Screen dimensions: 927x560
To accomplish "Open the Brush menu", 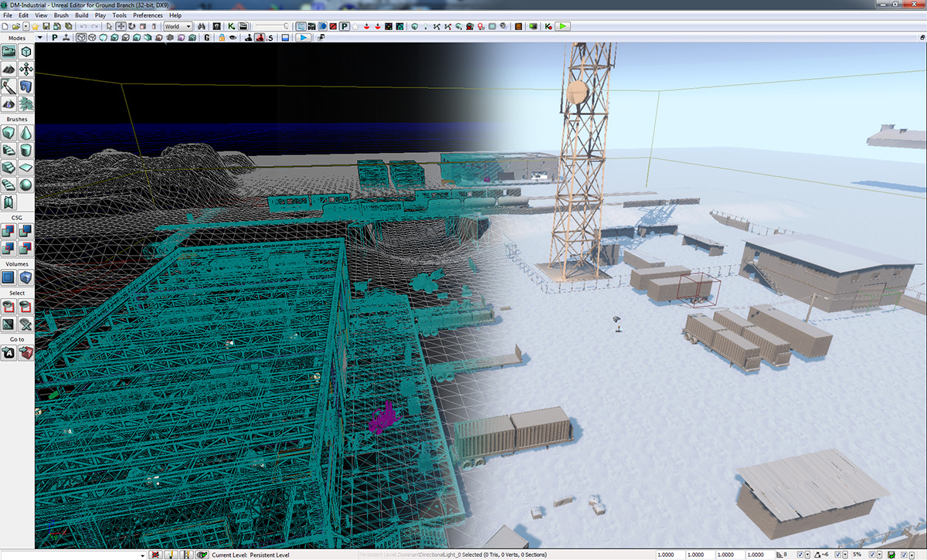I will 62,15.
